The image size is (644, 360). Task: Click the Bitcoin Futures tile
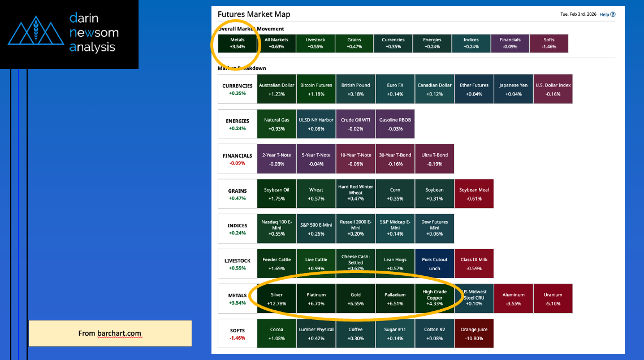315,89
